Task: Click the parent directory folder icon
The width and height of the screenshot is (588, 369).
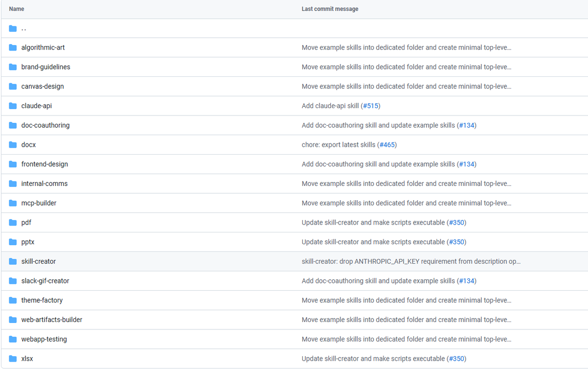Action: click(13, 28)
